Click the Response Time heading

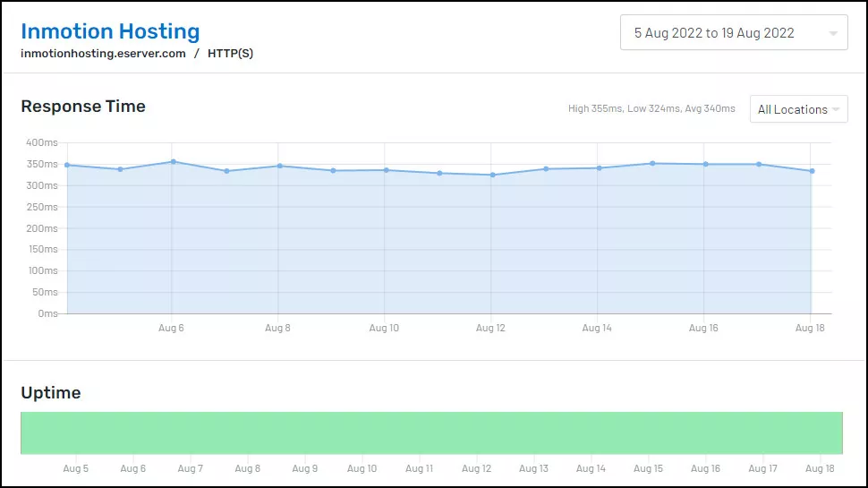pos(83,107)
